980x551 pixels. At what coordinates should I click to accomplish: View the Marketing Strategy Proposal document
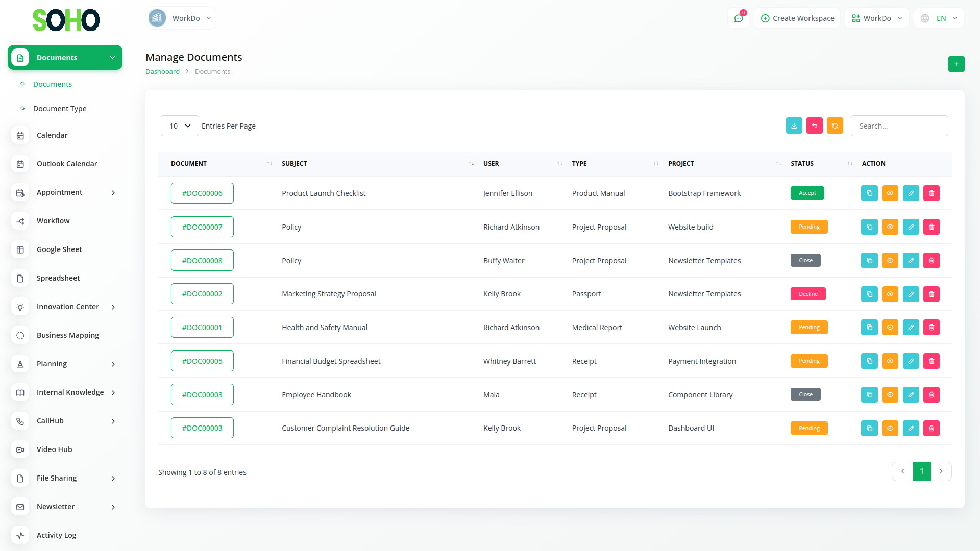tap(890, 294)
